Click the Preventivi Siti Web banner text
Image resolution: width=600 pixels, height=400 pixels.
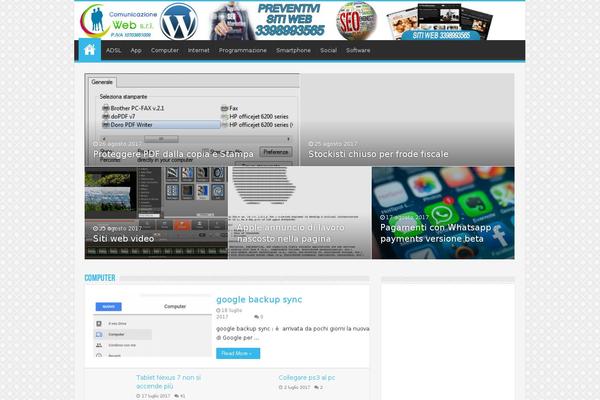click(290, 20)
